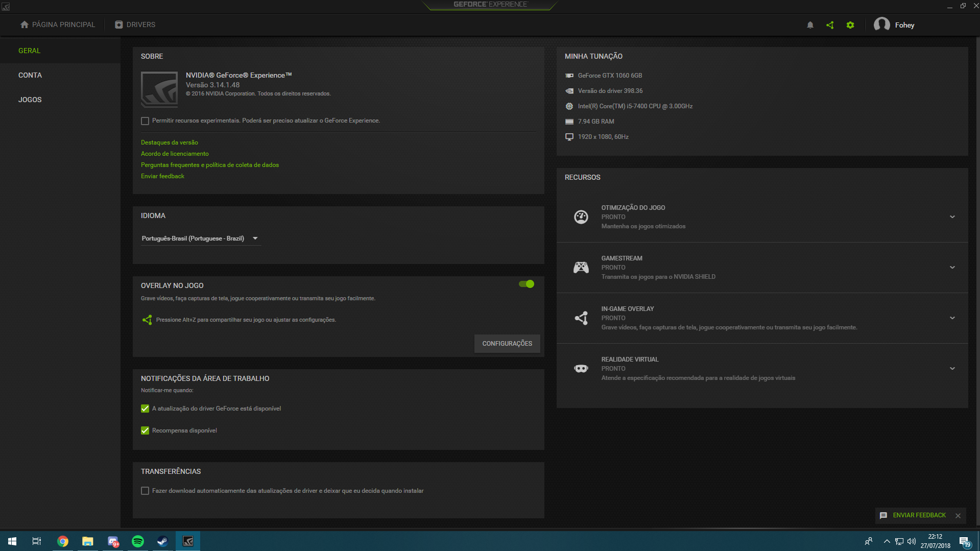980x551 pixels.
Task: Expand GameStream section chevron
Action: tap(952, 268)
